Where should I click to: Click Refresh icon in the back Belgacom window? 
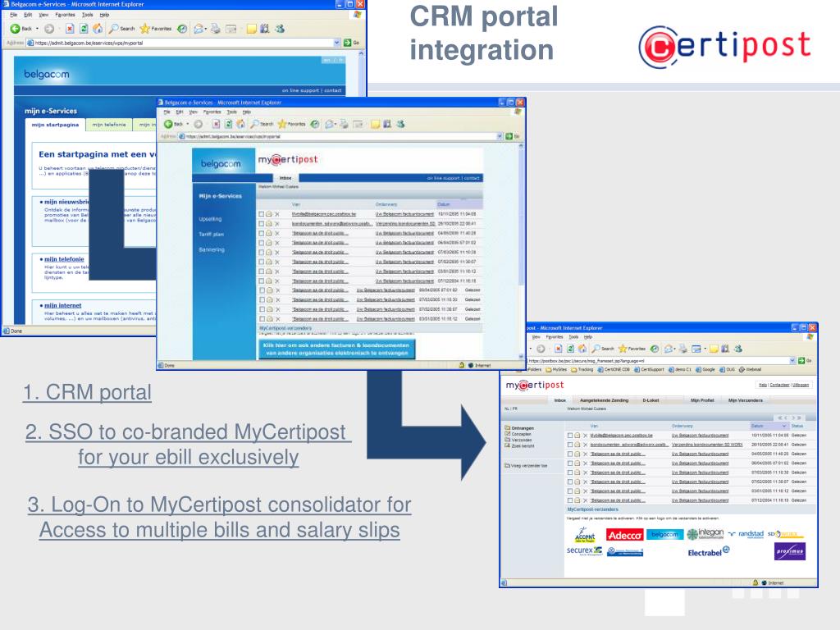(84, 29)
